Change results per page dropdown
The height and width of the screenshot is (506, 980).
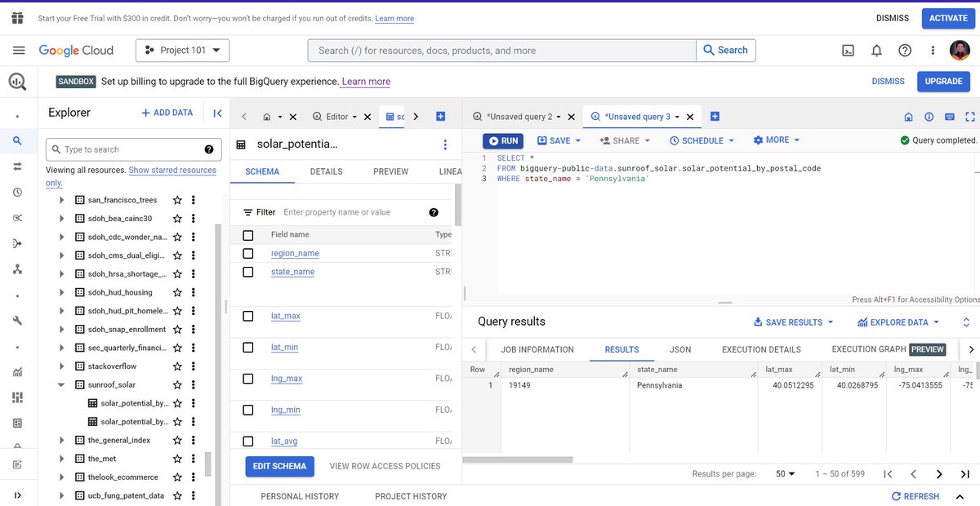pyautogui.click(x=786, y=474)
